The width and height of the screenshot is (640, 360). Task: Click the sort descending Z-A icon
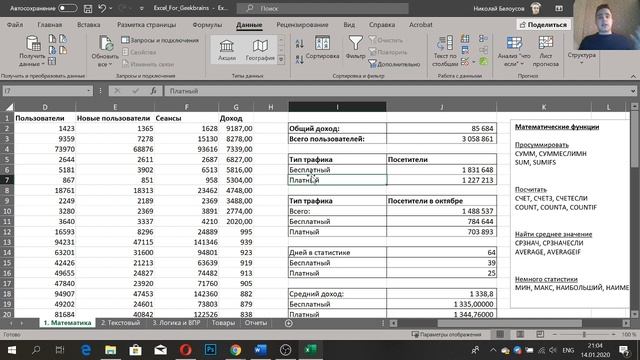pyautogui.click(x=300, y=60)
